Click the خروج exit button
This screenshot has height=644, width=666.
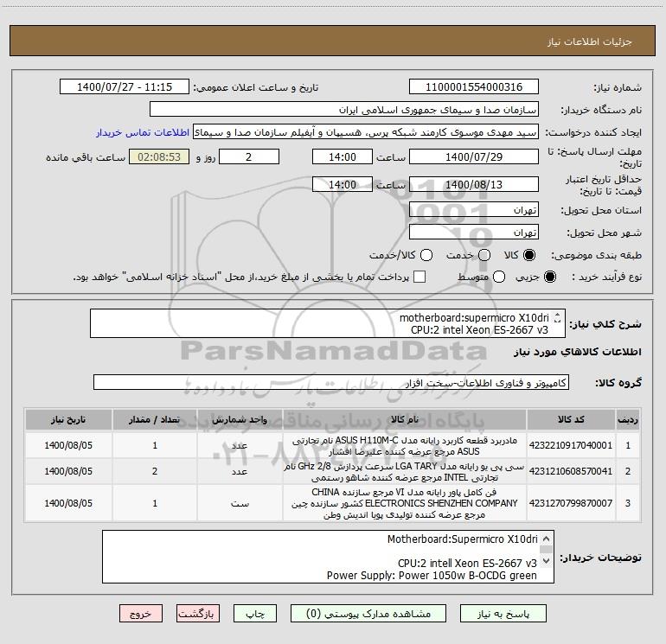click(x=141, y=614)
